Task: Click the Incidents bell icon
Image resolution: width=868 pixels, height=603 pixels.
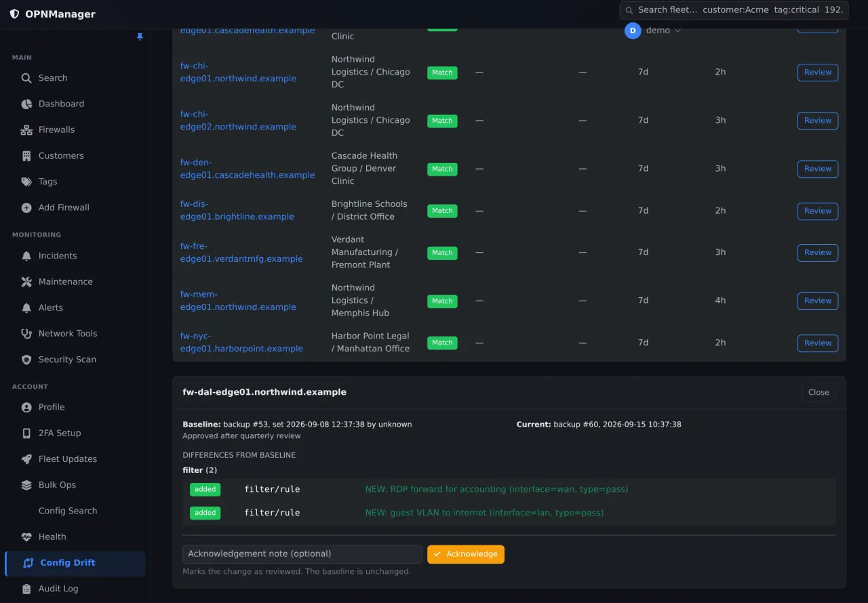Action: (x=26, y=256)
